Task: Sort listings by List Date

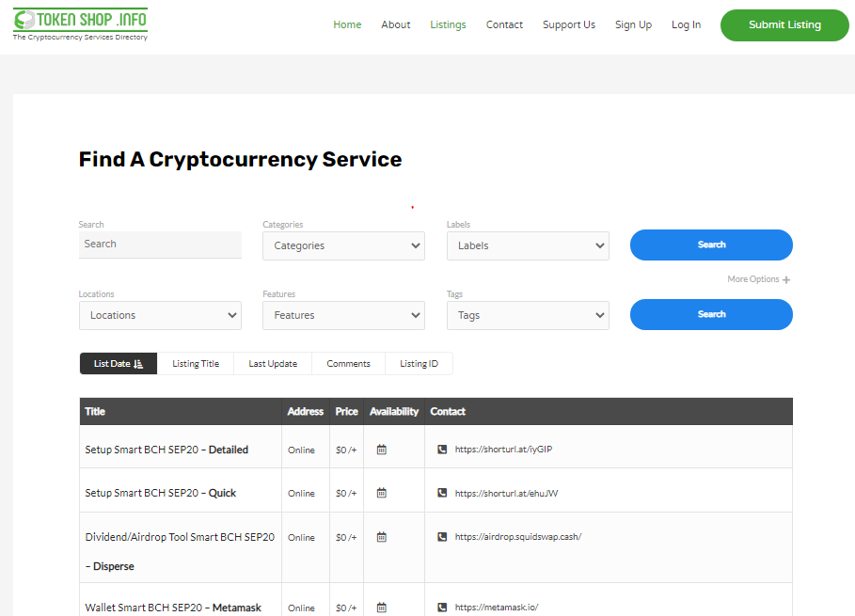Action: [x=119, y=364]
